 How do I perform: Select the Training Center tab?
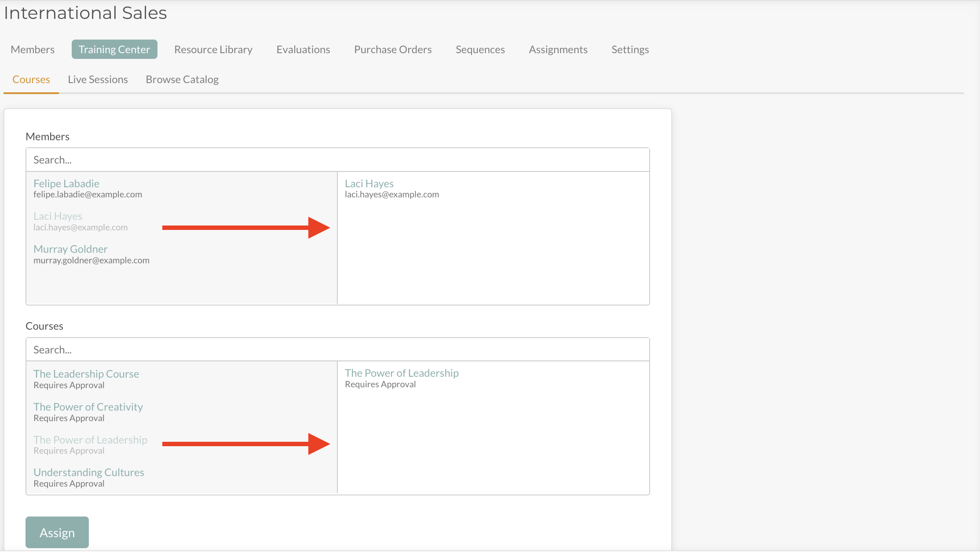coord(114,50)
